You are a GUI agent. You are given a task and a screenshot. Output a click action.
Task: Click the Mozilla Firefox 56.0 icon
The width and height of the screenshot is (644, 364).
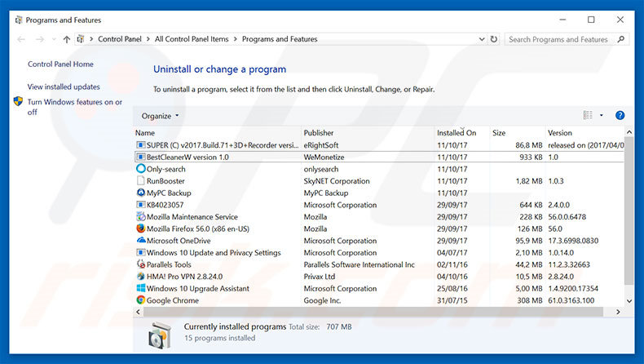coord(140,229)
